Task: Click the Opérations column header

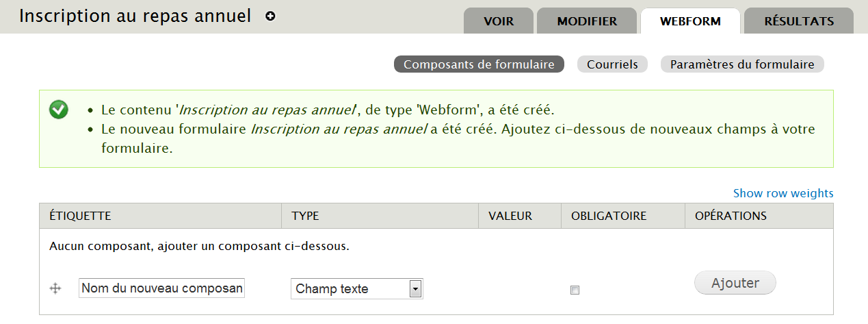Action: [731, 216]
